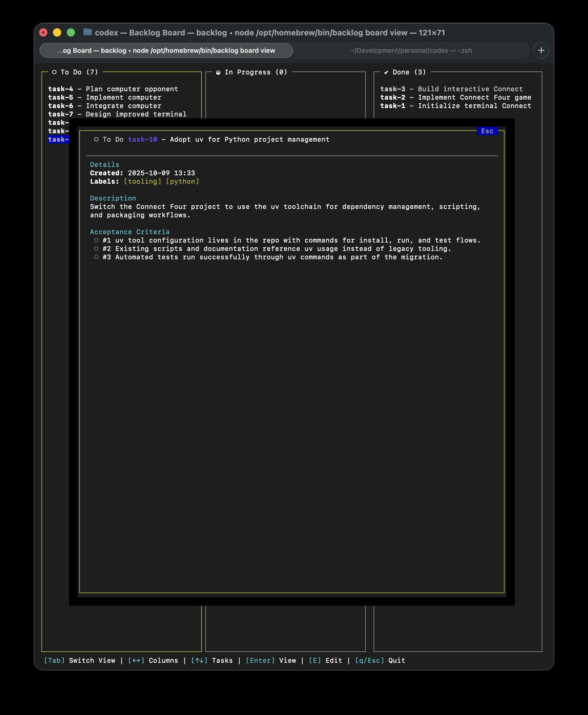
Task: Click the In Progress half-circle icon
Action: [x=218, y=72]
